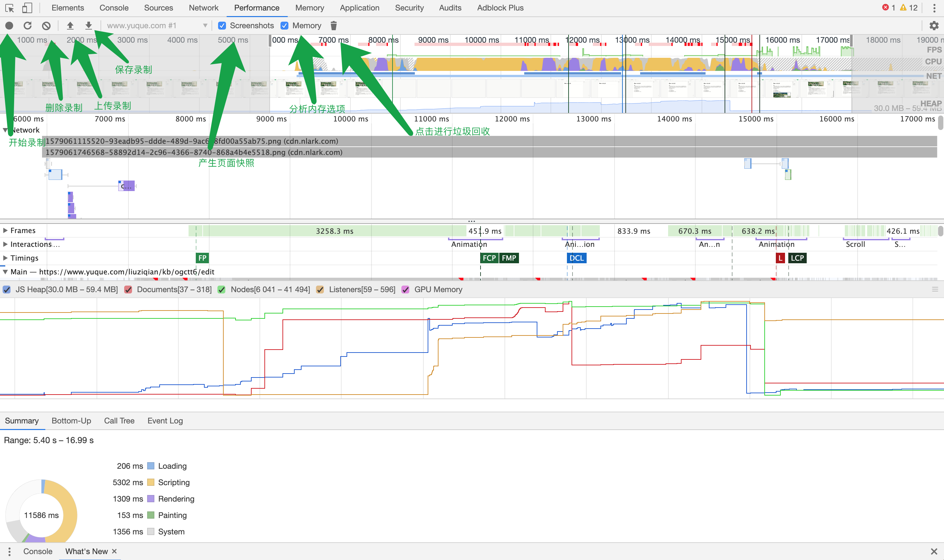Viewport: 944px width, 560px height.
Task: Expand the Frames track
Action: pyautogui.click(x=5, y=230)
